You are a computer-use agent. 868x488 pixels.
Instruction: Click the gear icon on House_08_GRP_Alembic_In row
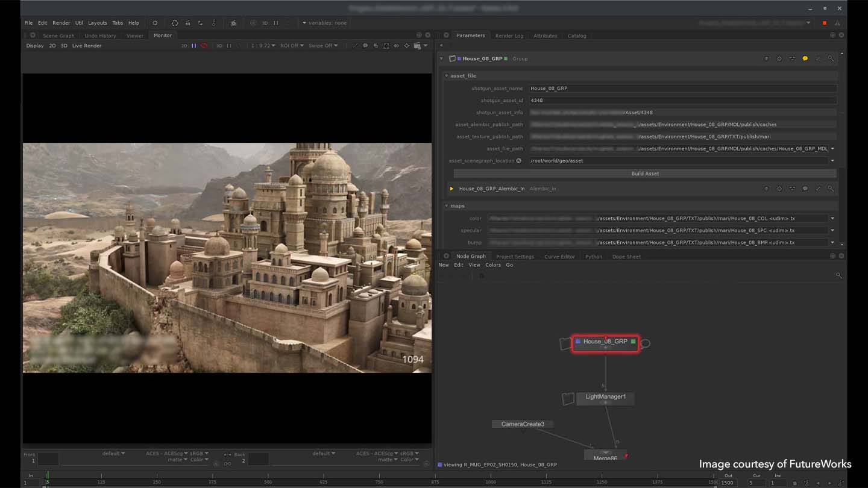[x=779, y=189]
